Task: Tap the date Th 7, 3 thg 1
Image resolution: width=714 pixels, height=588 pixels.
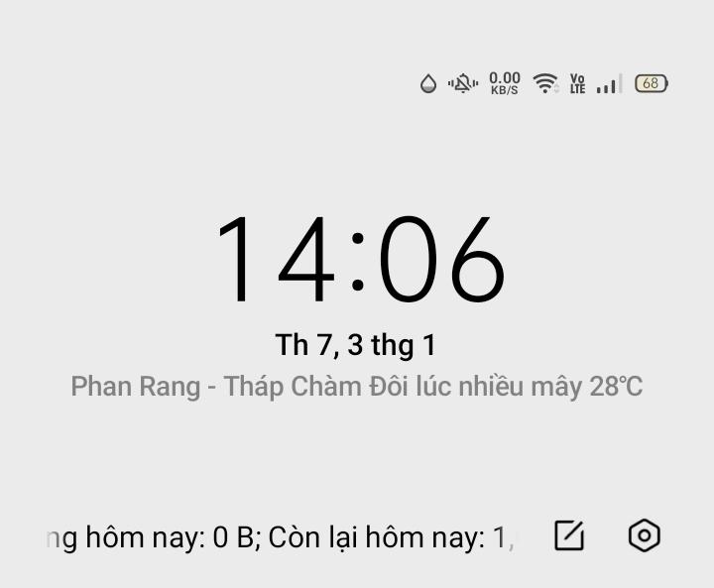Action: [356, 345]
